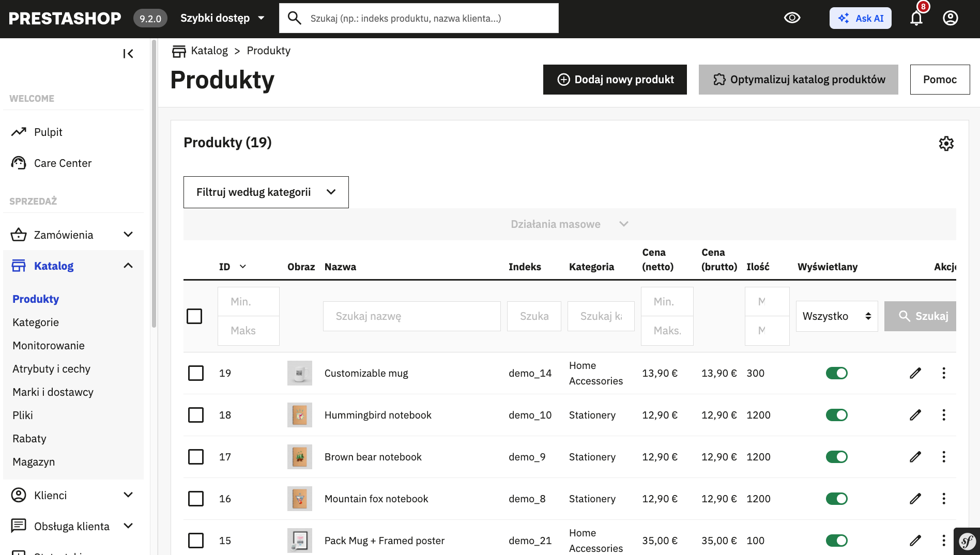This screenshot has width=980, height=555.
Task: Open the Customizable mug thumbnail image
Action: 300,373
